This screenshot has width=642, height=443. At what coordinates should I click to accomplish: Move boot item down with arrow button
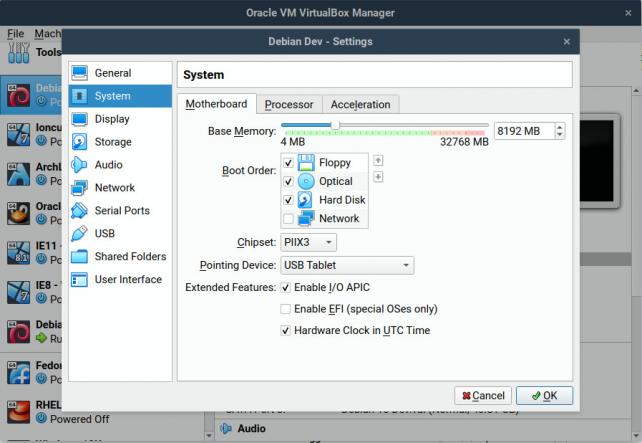point(378,178)
